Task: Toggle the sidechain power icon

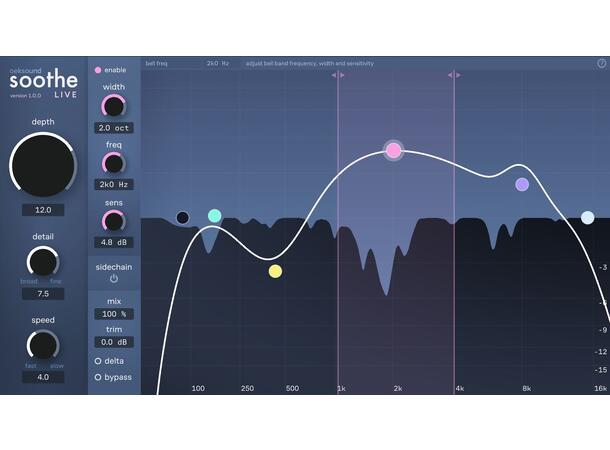Action: point(114,278)
